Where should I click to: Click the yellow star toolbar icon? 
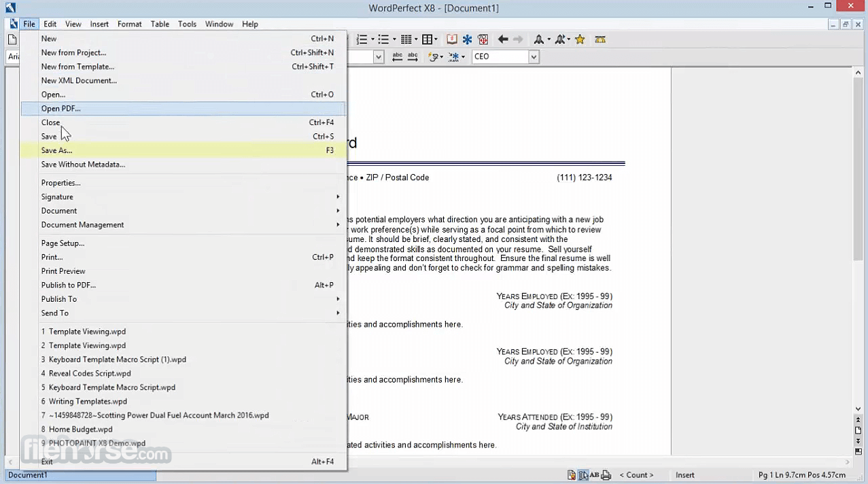point(580,39)
